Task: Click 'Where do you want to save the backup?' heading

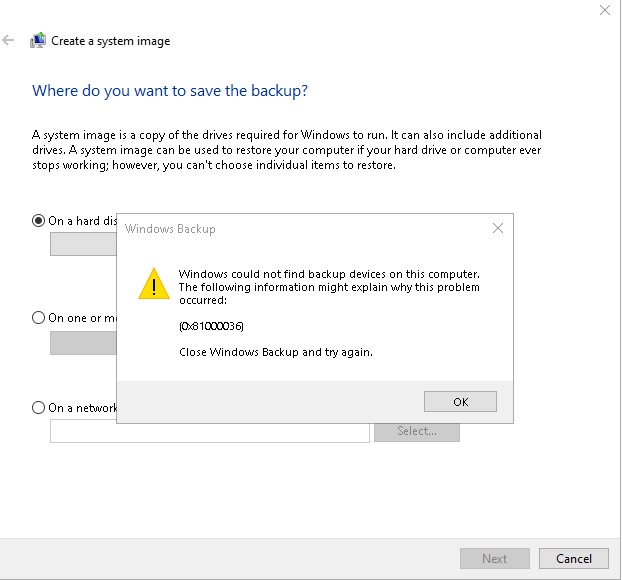Action: 170,91
